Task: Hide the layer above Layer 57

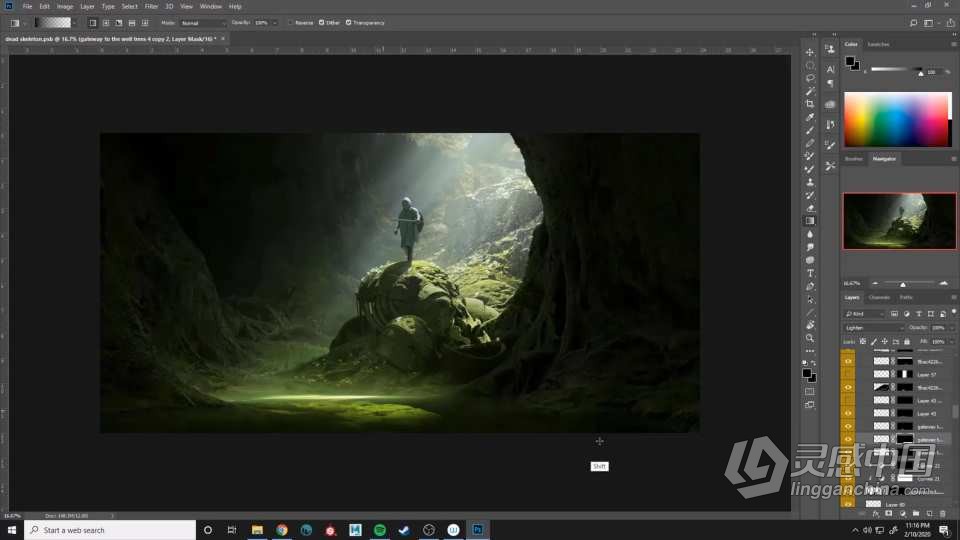Action: click(x=848, y=361)
